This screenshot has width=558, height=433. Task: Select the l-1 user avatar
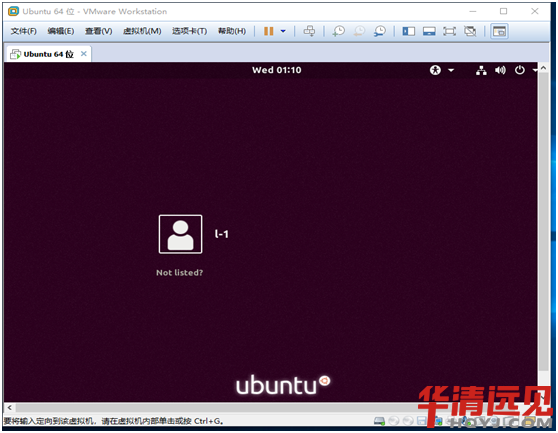tap(180, 234)
